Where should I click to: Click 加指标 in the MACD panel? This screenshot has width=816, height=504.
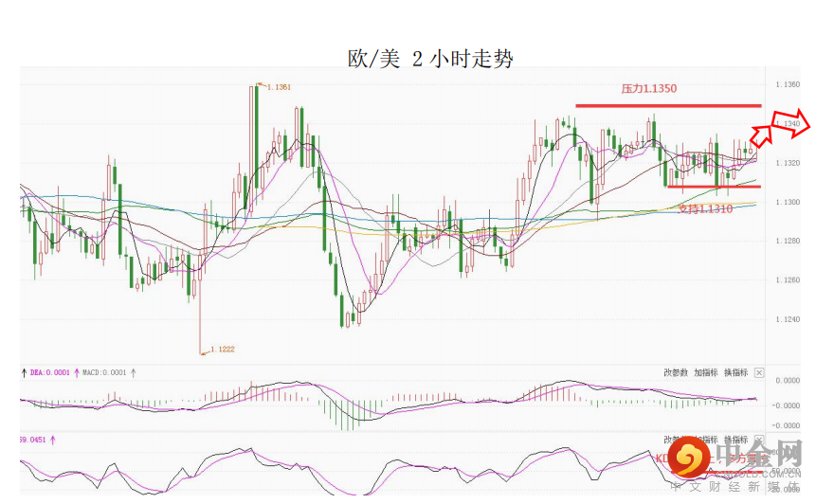point(705,372)
